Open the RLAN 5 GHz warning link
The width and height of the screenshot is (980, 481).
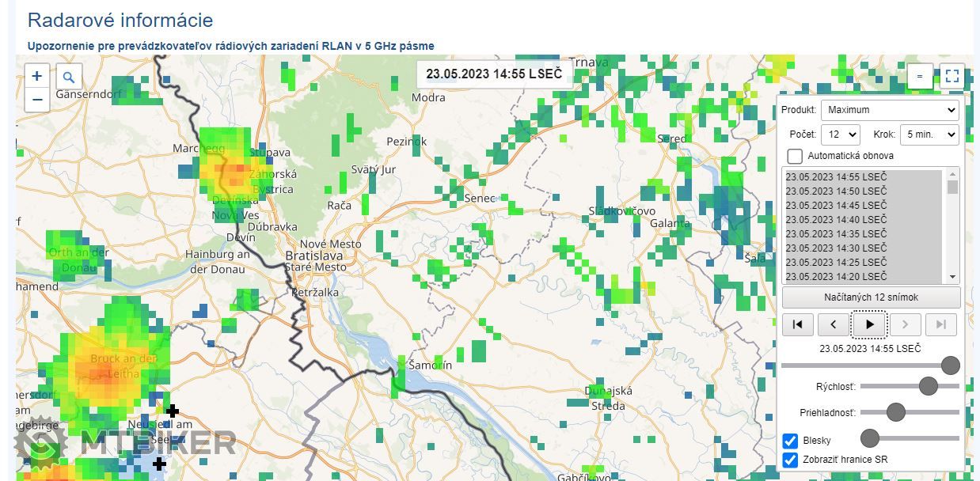(x=230, y=46)
